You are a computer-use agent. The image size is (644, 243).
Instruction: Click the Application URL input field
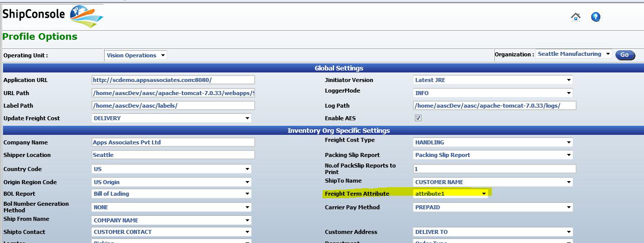[x=173, y=80]
